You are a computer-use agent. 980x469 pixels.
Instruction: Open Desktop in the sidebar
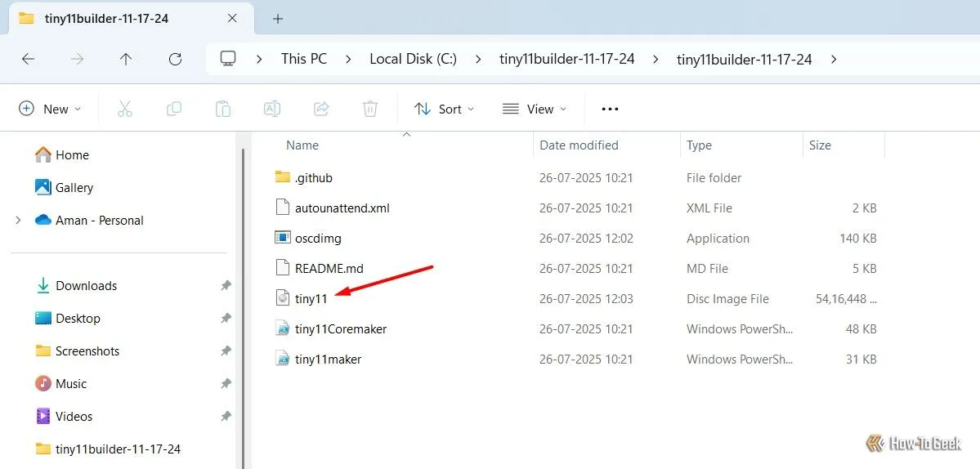[x=68, y=318]
